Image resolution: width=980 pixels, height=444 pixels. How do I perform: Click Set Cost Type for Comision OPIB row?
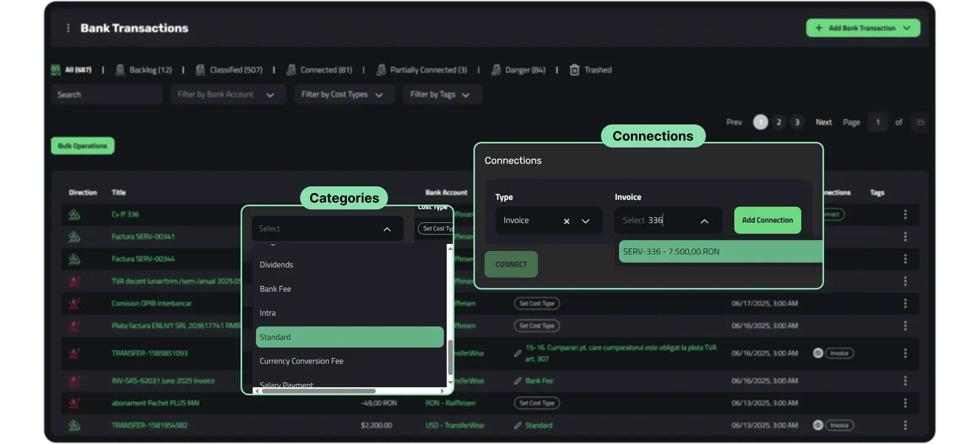[x=537, y=303]
